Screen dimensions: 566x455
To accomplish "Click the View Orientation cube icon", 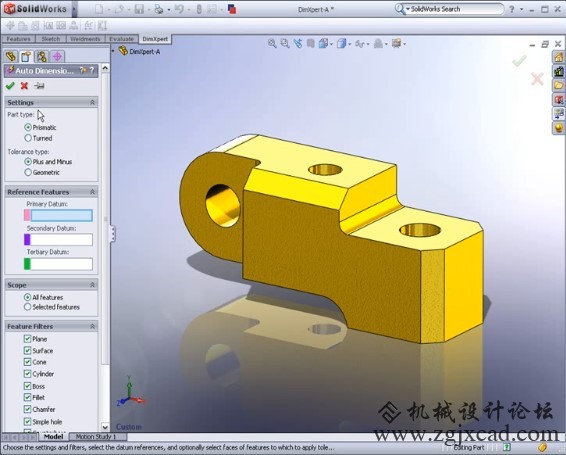I will (x=323, y=44).
